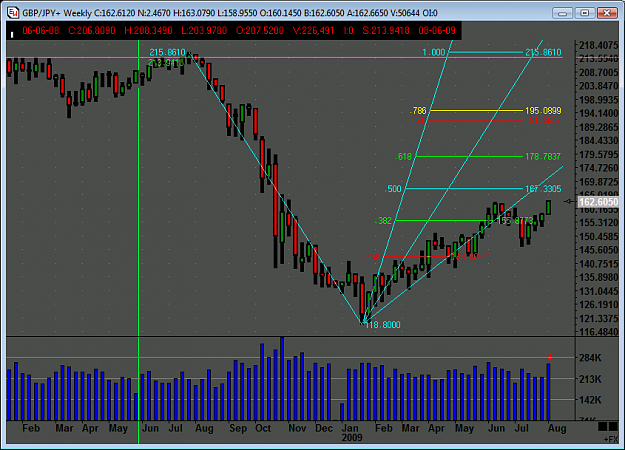
Task: Select the 1.000 Fibonacci level label
Action: [434, 53]
